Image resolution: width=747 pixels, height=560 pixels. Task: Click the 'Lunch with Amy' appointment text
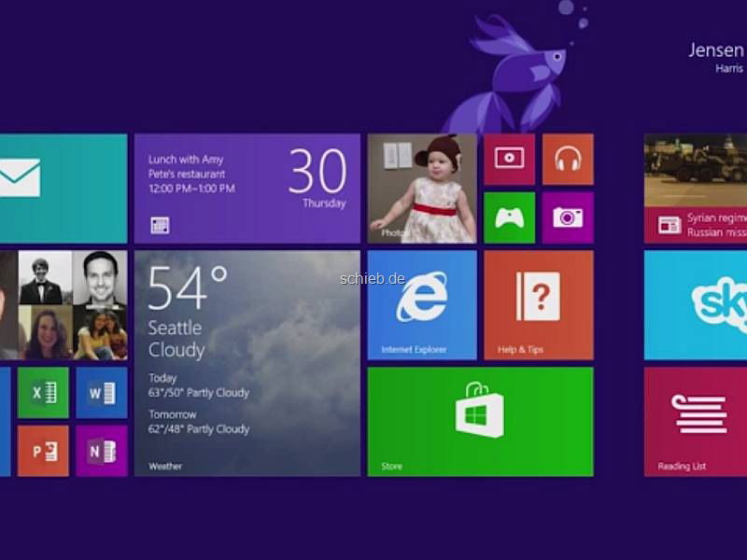click(x=186, y=159)
